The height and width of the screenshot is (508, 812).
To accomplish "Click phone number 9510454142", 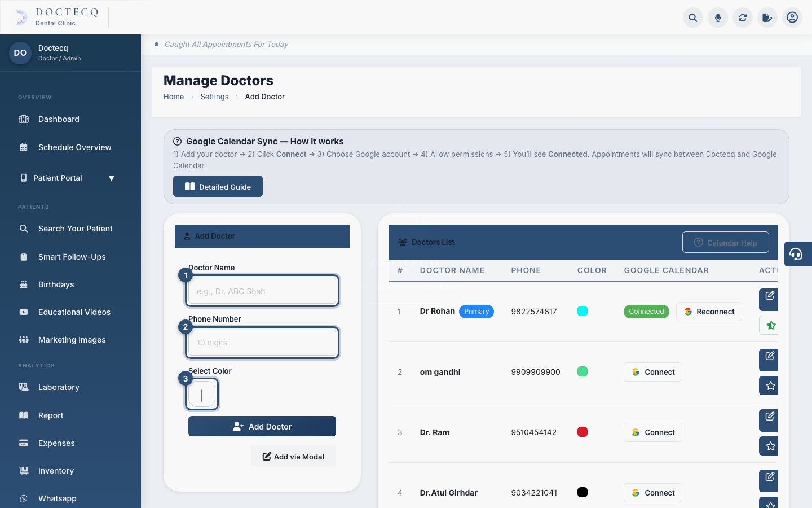I will pos(534,432).
